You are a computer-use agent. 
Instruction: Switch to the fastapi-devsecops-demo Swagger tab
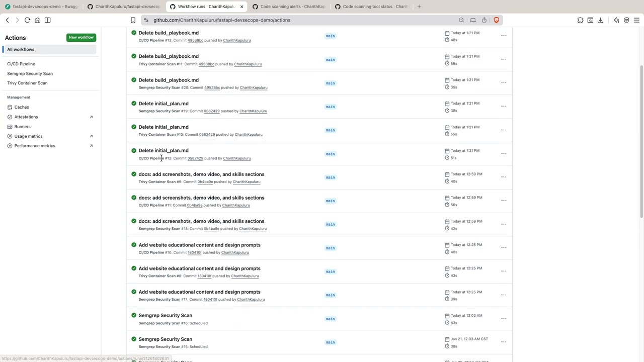click(41, 7)
